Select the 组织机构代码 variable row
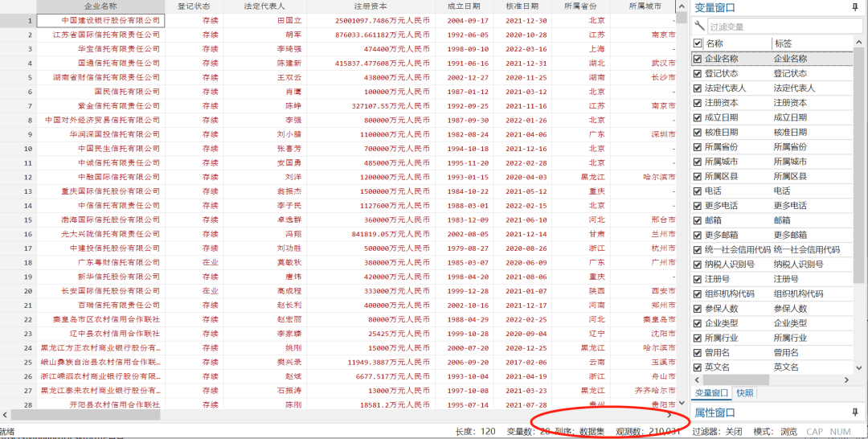The width and height of the screenshot is (868, 439). click(772, 293)
